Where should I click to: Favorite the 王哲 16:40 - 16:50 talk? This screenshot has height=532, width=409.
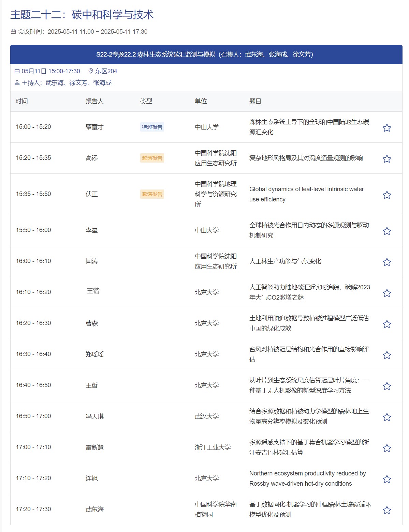(386, 386)
